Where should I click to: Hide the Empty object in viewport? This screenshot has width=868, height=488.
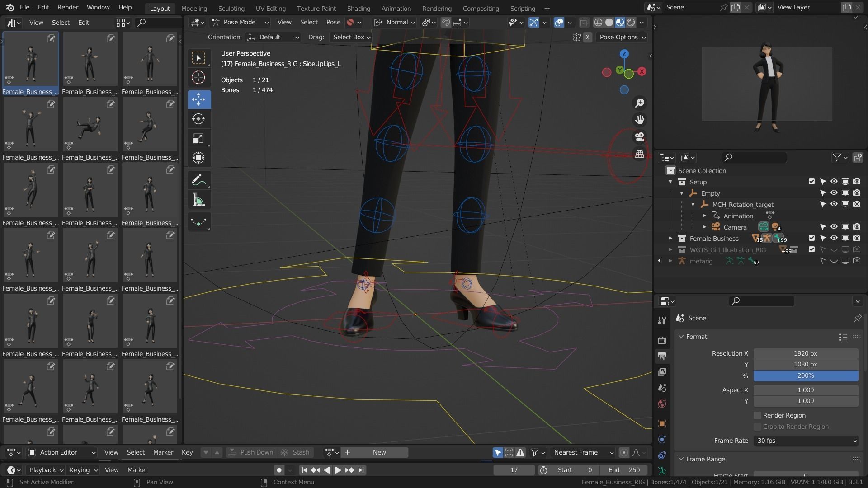(x=834, y=193)
